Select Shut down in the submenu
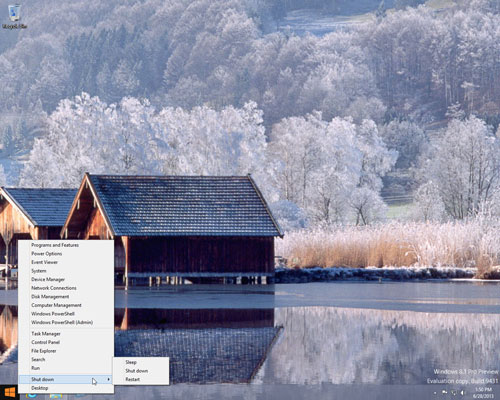The image size is (500, 400). coord(141,371)
